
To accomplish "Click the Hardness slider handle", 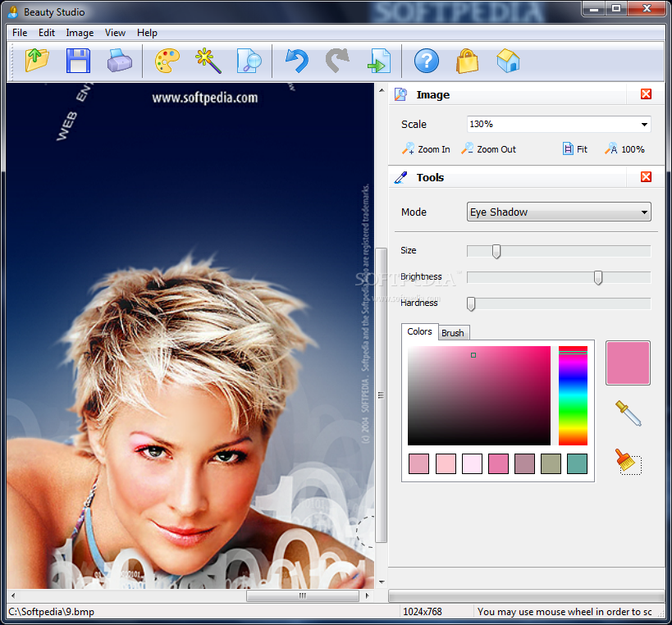I will 471,303.
